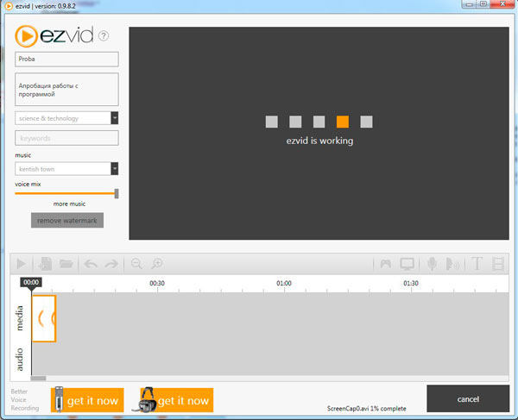
Task: Click the new project icon
Action: click(45, 264)
